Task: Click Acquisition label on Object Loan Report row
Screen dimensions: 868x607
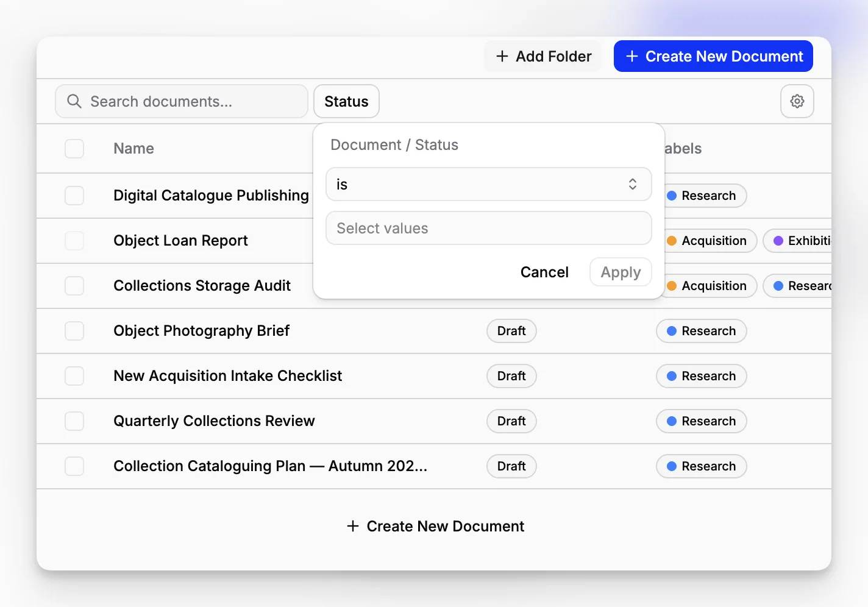Action: 711,241
